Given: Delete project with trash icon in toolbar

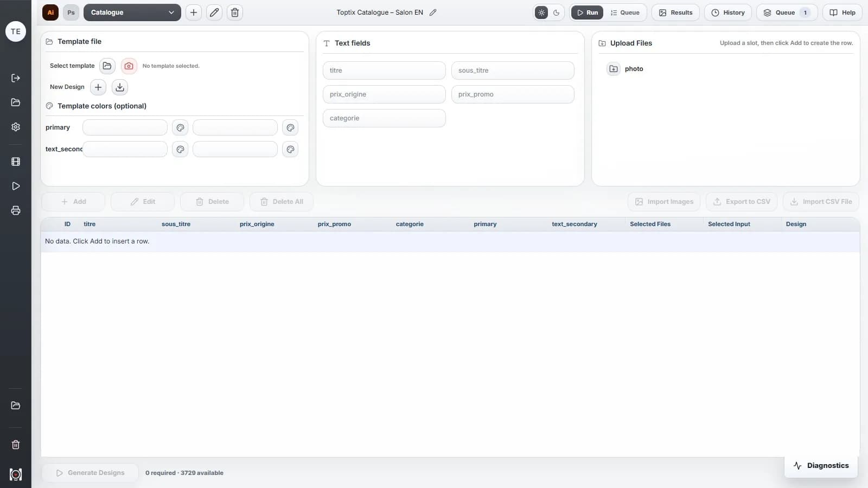Looking at the screenshot, I should tap(235, 12).
